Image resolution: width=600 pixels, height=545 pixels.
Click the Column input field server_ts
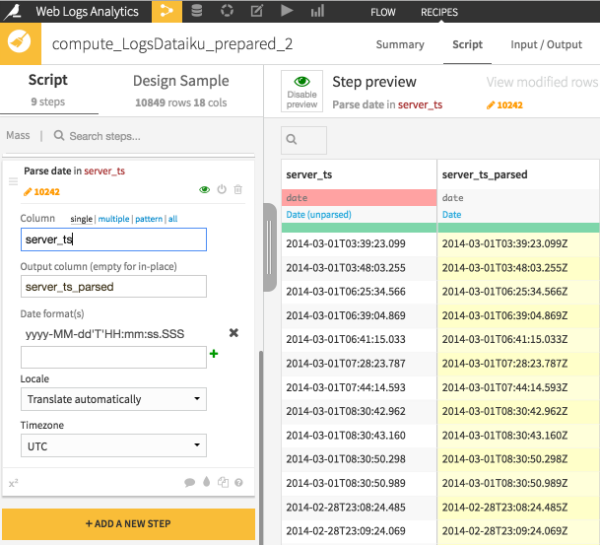coord(114,240)
